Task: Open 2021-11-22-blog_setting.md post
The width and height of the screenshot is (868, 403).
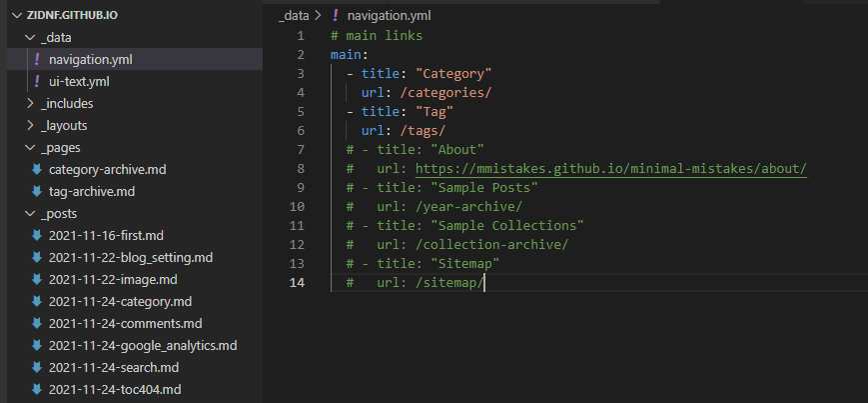Action: pyautogui.click(x=131, y=258)
